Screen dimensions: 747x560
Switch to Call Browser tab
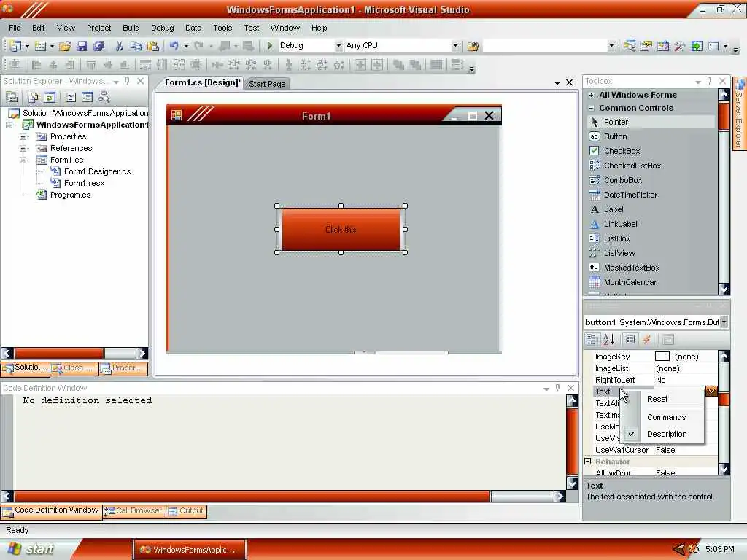(134, 511)
